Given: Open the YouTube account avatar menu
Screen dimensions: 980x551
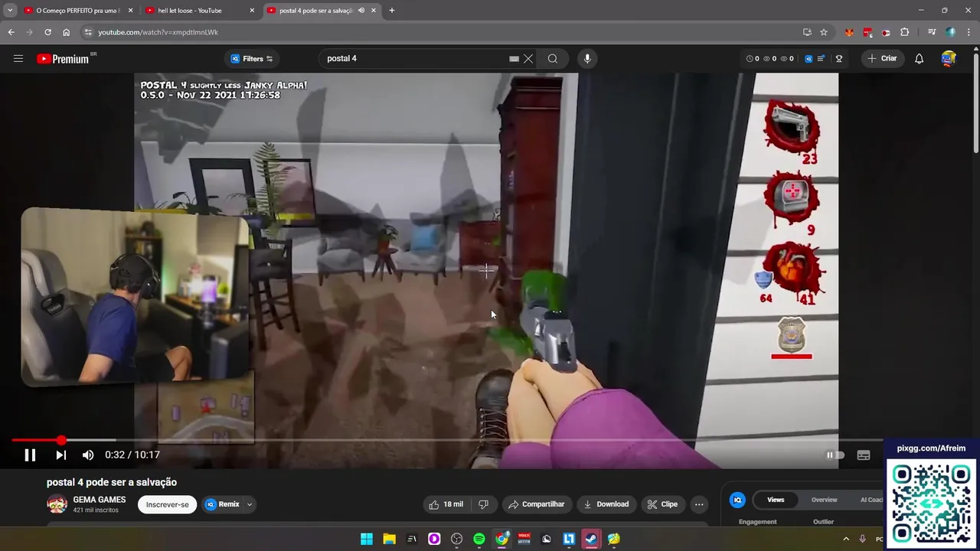Looking at the screenshot, I should click(x=949, y=58).
